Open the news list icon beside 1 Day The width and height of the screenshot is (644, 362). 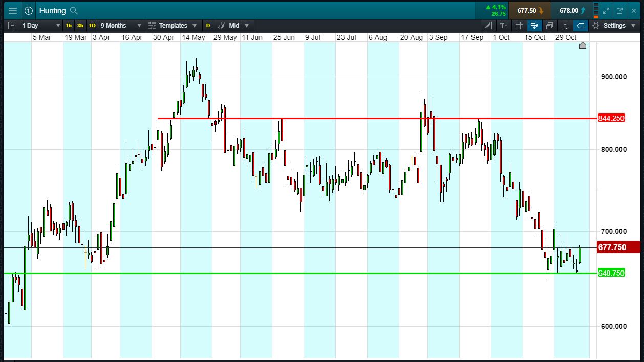coord(12,25)
